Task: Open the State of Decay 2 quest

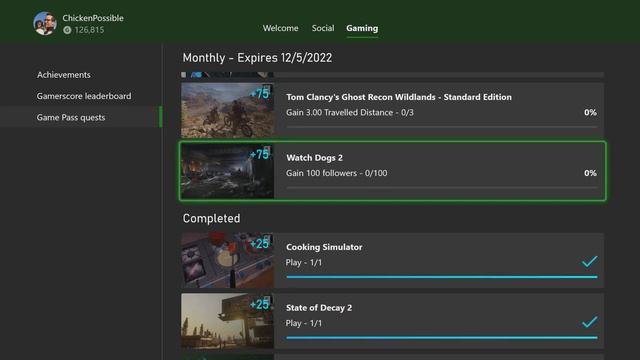Action: coord(392,321)
